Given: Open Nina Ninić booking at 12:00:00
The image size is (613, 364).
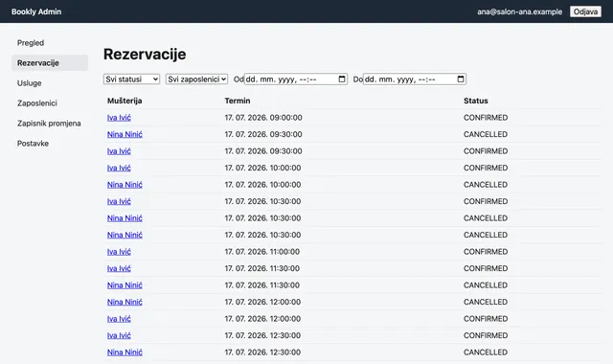Looking at the screenshot, I should pos(125,303).
